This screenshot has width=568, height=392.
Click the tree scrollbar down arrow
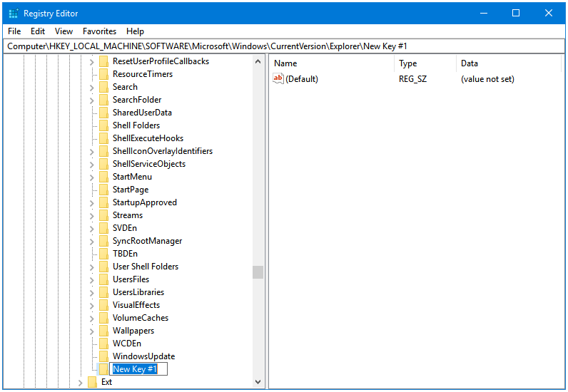pos(258,382)
